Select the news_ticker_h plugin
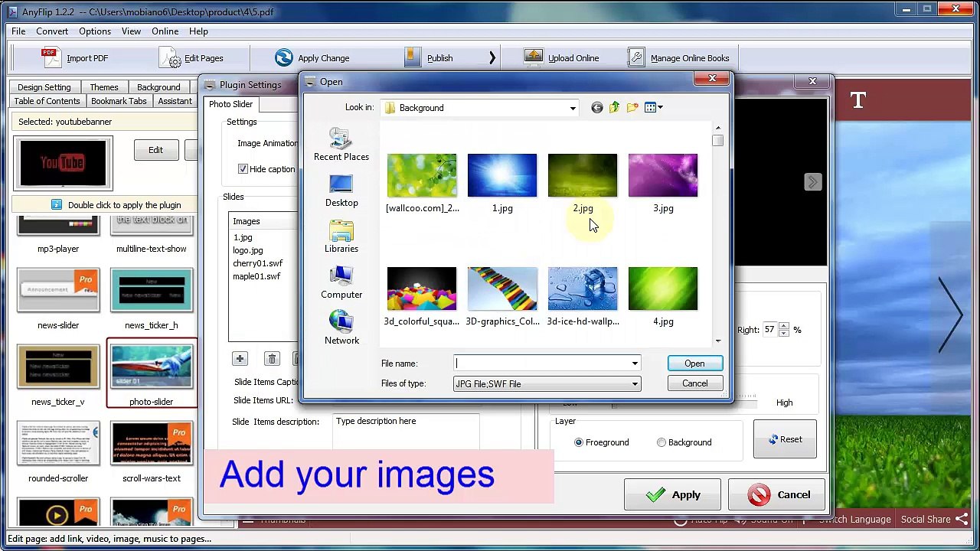The width and height of the screenshot is (980, 551). [151, 299]
